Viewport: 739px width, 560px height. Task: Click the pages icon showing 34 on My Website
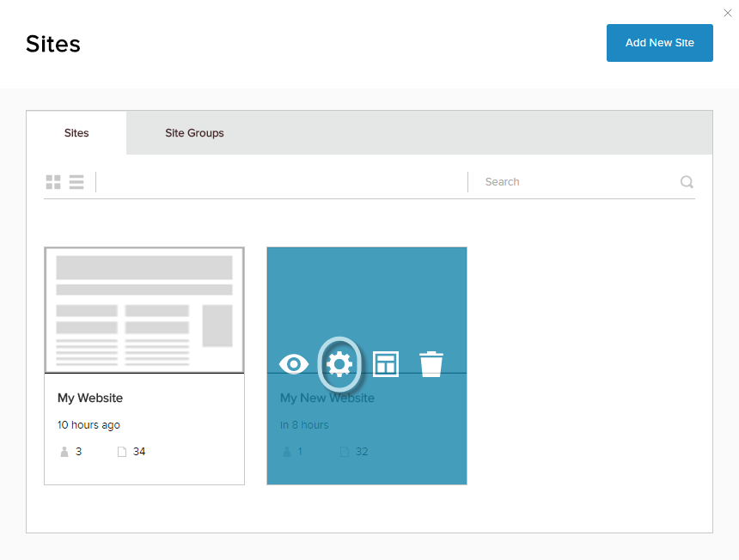click(122, 452)
